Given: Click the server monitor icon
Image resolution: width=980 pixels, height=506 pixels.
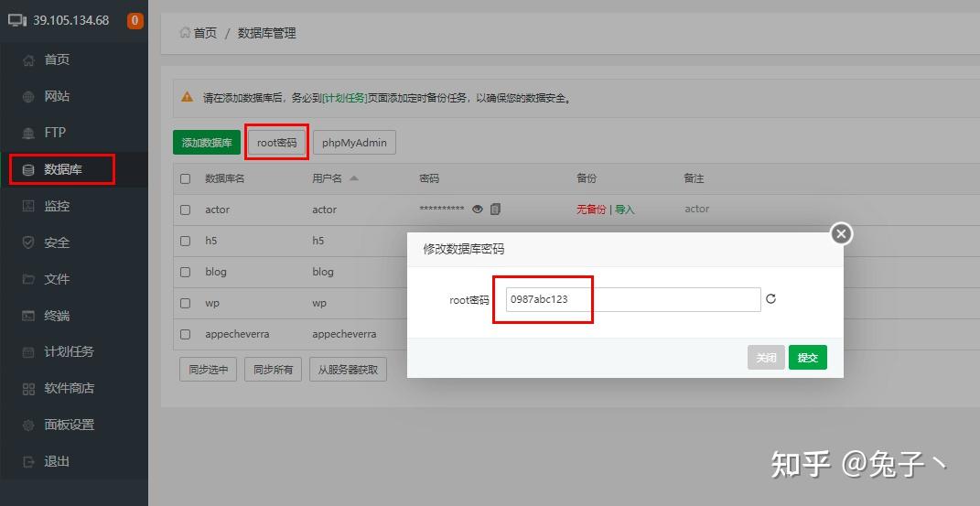Looking at the screenshot, I should [16, 20].
